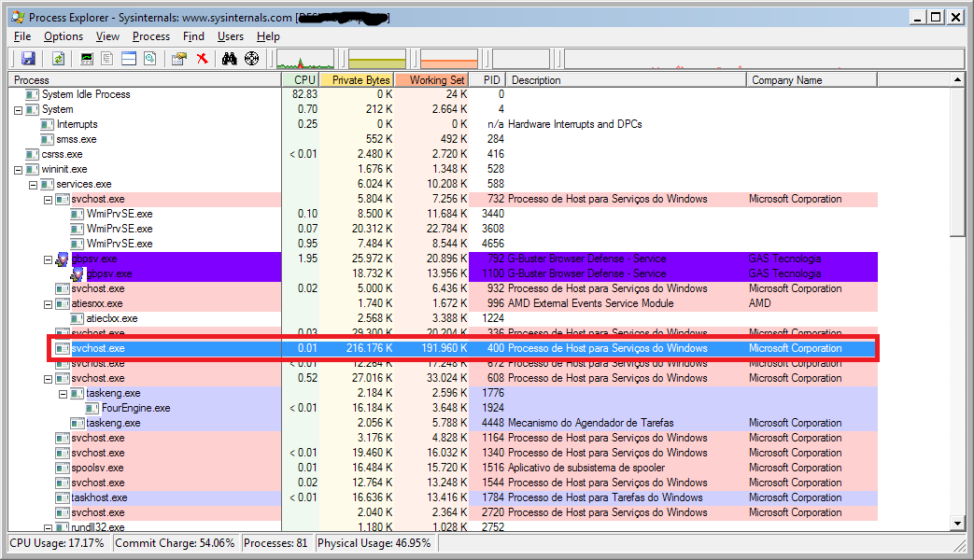
Task: Click 'Aplicativo de subsistema de spooler' description
Action: 586,468
